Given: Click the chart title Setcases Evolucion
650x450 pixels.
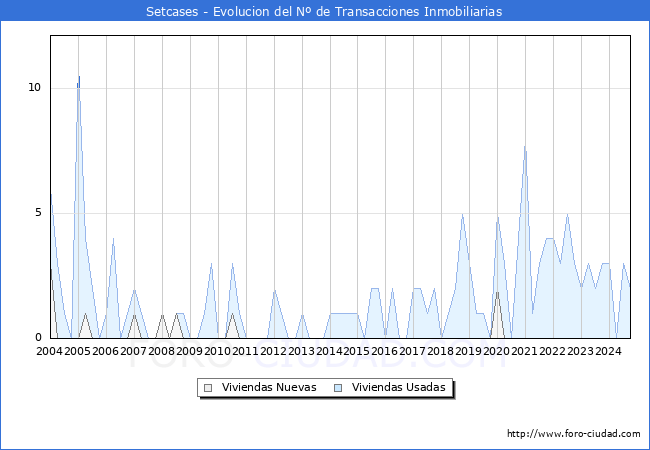Looking at the screenshot, I should (x=324, y=11).
